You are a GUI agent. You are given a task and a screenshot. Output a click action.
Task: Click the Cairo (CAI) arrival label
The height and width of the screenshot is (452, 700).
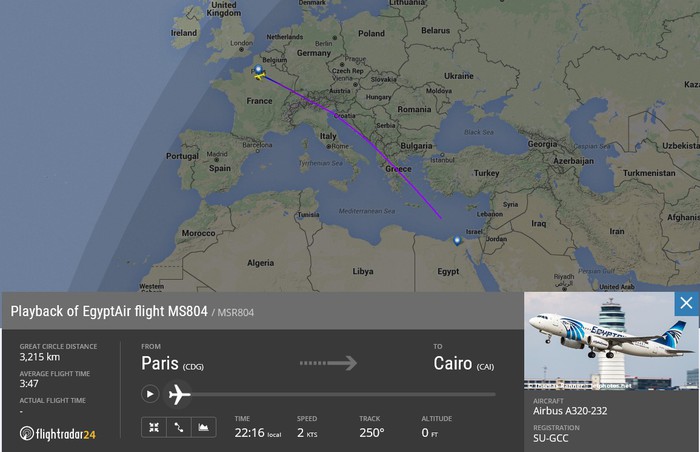point(463,364)
